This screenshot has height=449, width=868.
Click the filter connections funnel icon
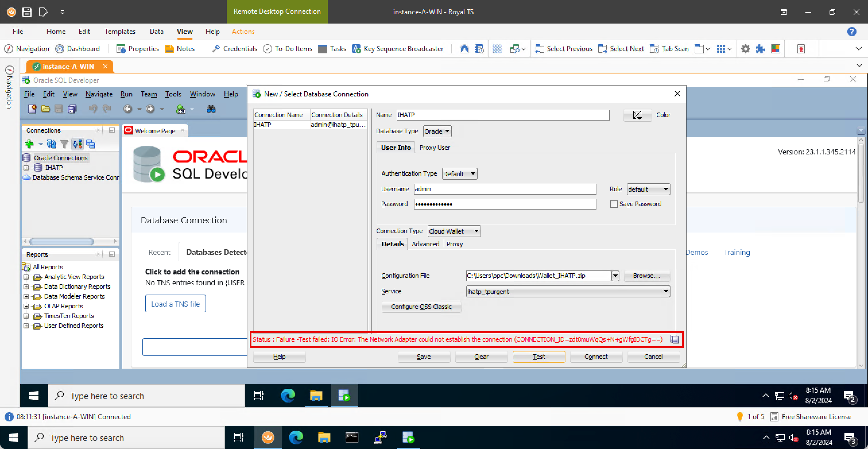[64, 144]
